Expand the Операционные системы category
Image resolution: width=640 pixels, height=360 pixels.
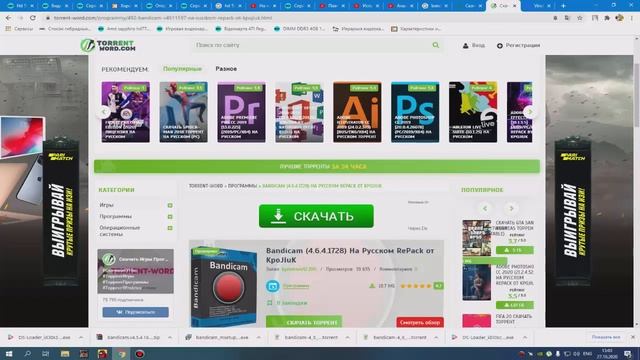click(170, 228)
